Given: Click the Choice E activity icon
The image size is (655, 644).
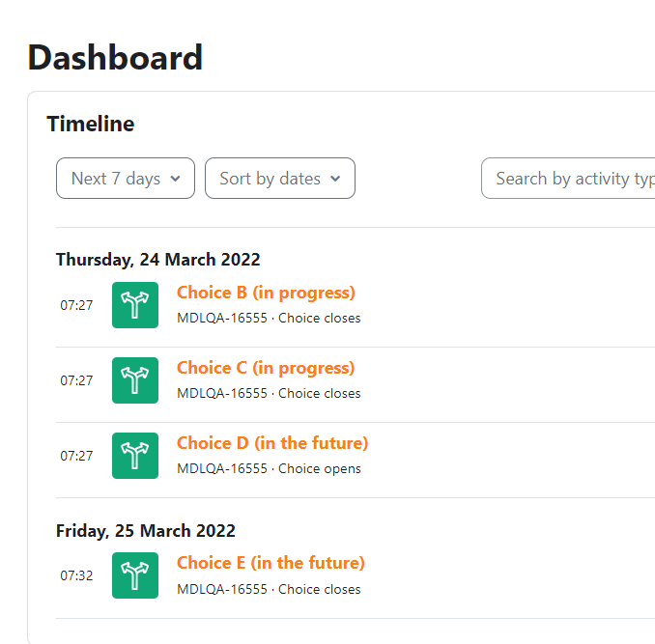Looking at the screenshot, I should tap(135, 575).
